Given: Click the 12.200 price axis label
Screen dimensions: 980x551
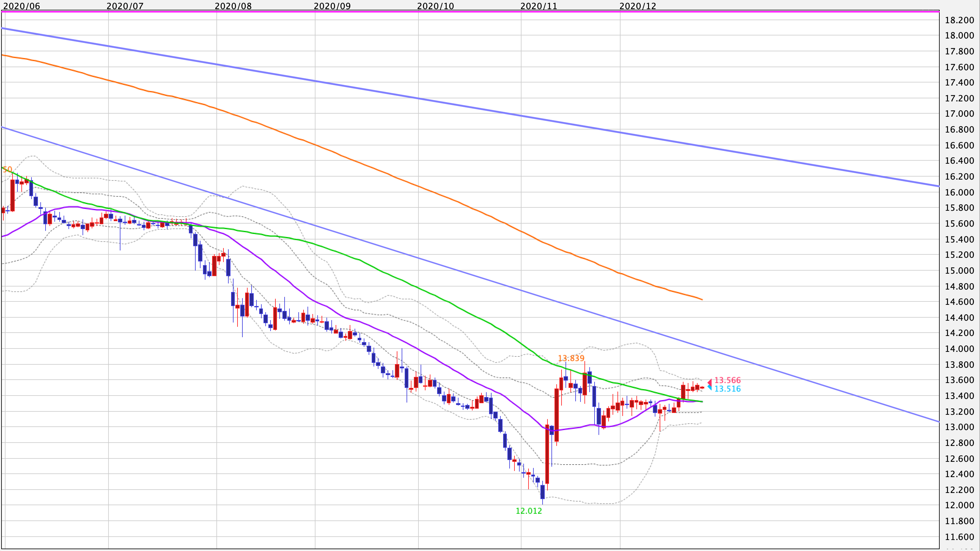Looking at the screenshot, I should pyautogui.click(x=960, y=490).
